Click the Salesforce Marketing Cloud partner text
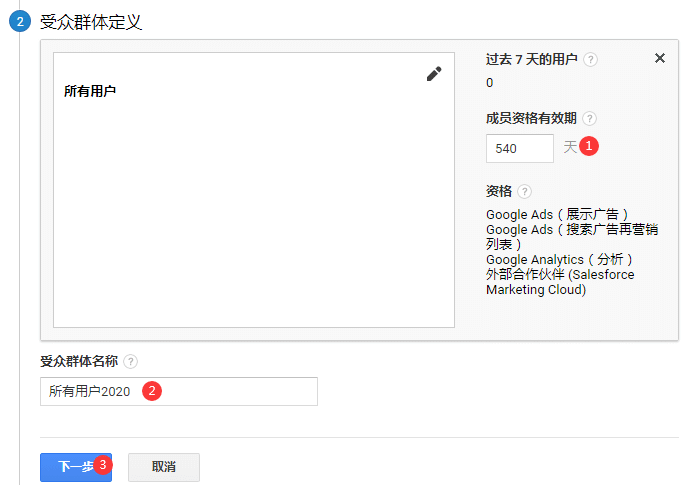 [560, 282]
